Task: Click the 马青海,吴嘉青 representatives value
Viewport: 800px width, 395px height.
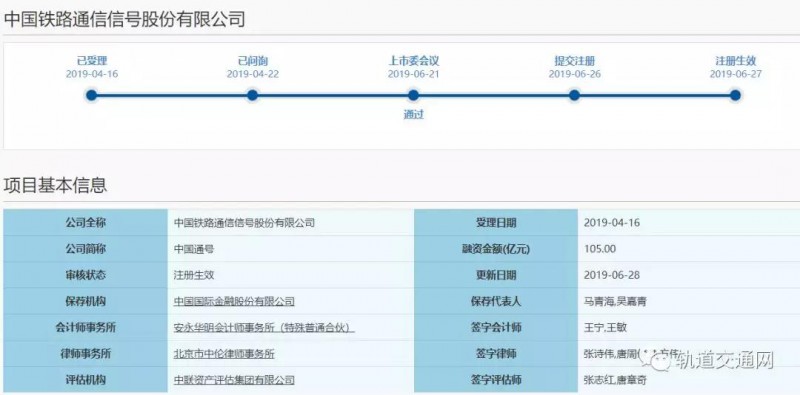Action: point(615,301)
